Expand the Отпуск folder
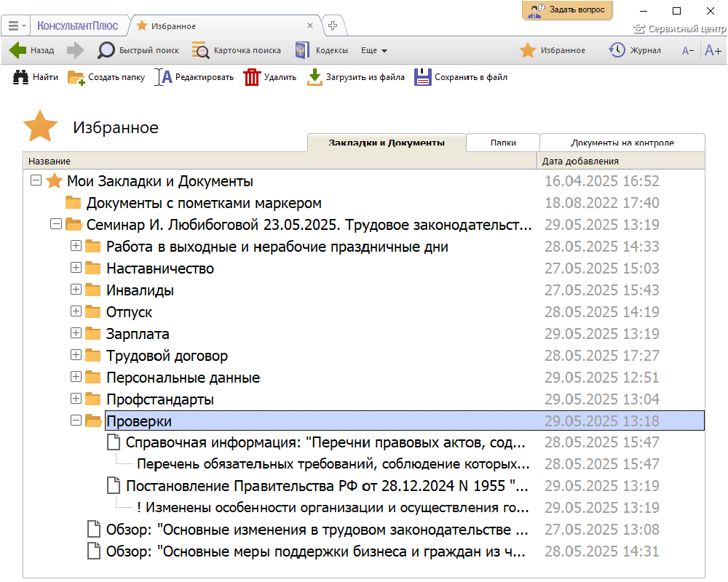The image size is (728, 582). [76, 311]
